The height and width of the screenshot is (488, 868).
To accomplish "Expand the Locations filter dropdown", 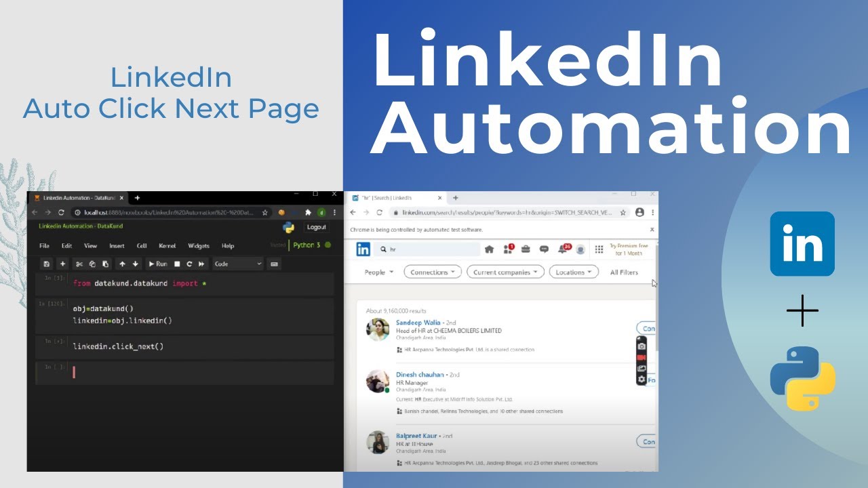I will (574, 272).
